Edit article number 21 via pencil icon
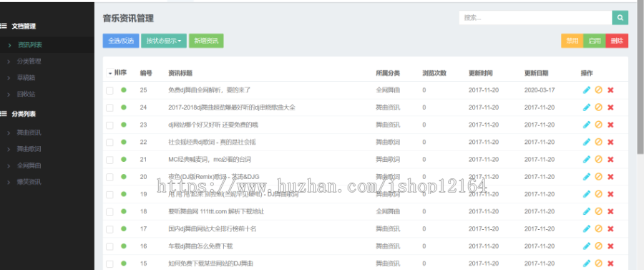 (587, 160)
